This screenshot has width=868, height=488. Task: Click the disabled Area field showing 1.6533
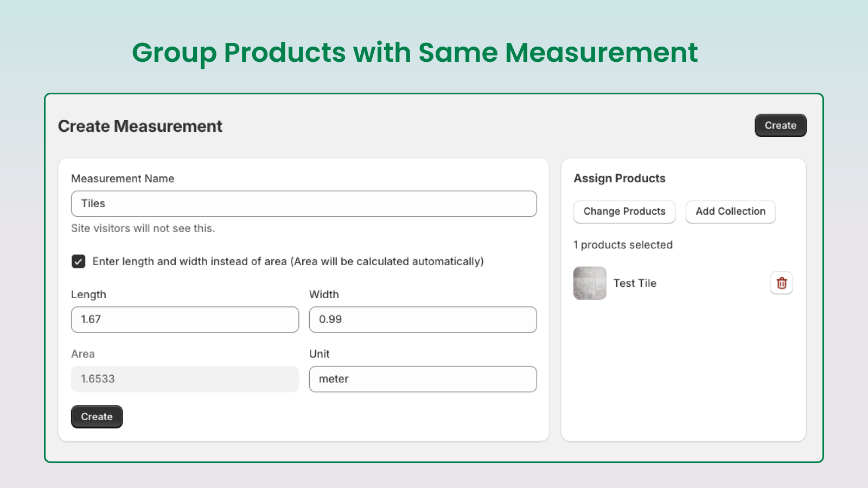click(184, 378)
